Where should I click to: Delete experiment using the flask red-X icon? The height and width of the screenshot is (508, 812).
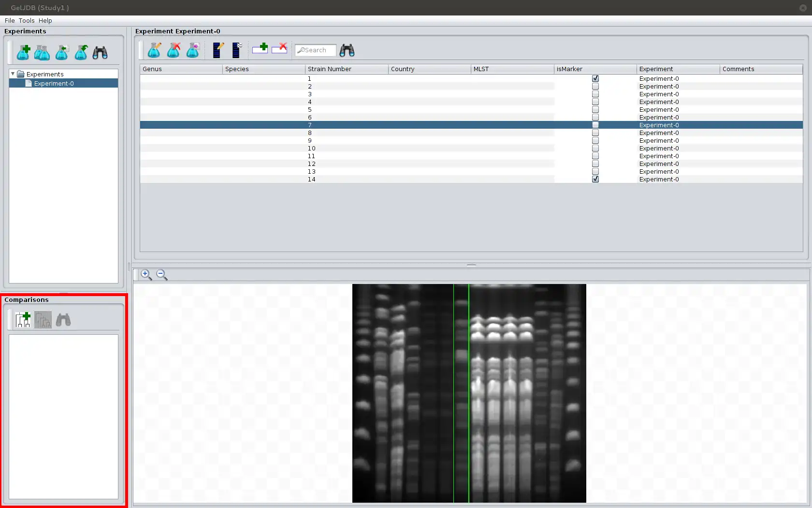click(174, 50)
